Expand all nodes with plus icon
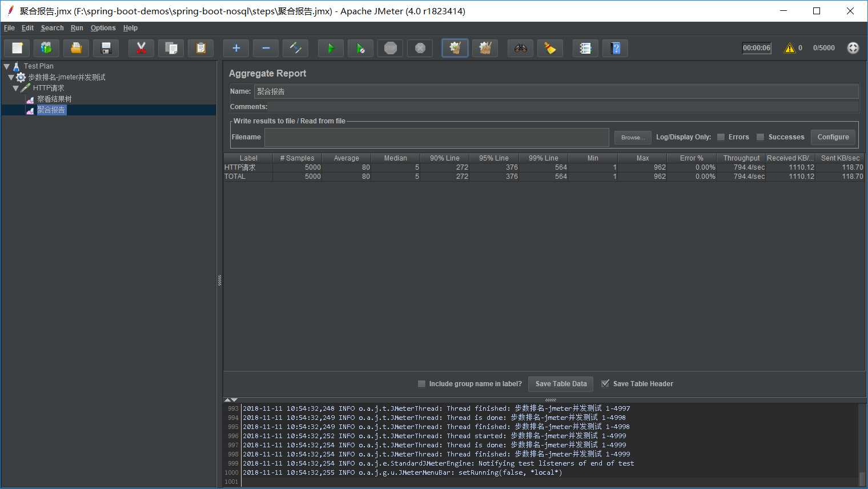868x489 pixels. click(236, 48)
